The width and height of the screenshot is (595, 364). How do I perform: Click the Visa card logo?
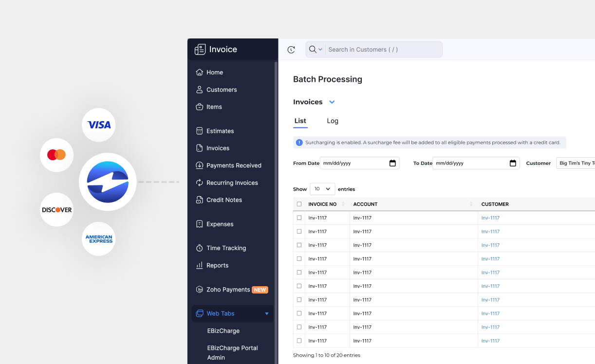pyautogui.click(x=99, y=125)
